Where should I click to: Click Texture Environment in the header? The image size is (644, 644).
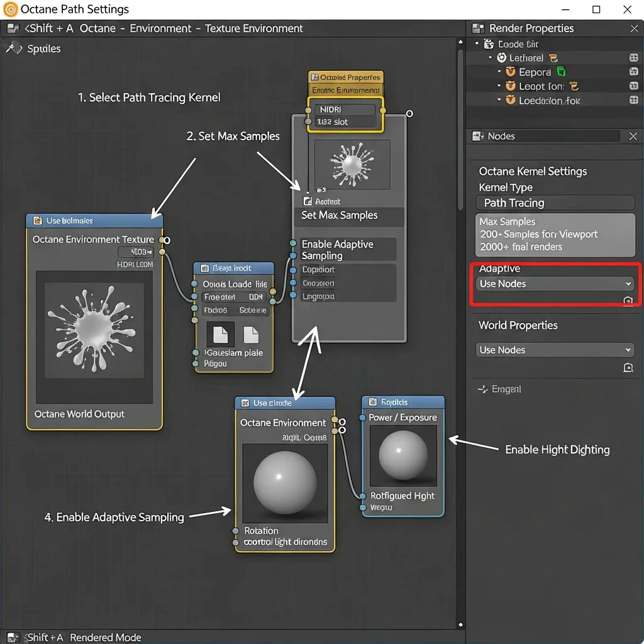(x=254, y=28)
